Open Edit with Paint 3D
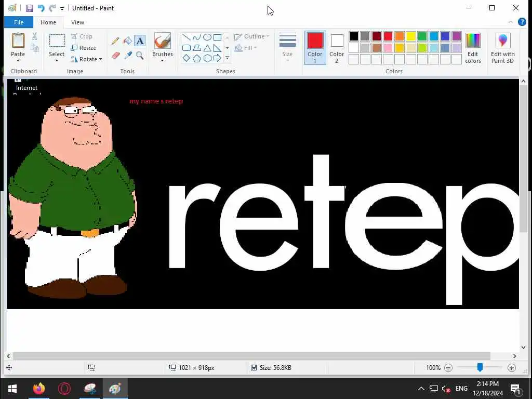Screen dimensions: 532x399 coord(502,48)
